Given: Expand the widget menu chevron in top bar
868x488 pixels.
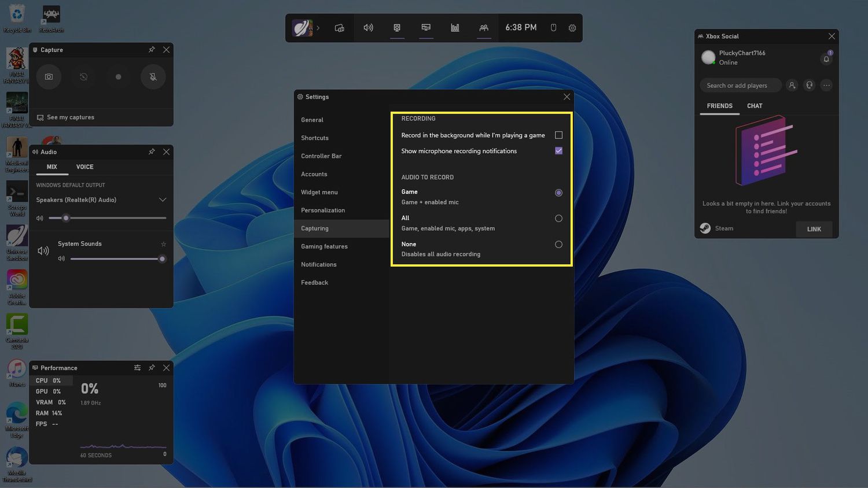Looking at the screenshot, I should [318, 28].
